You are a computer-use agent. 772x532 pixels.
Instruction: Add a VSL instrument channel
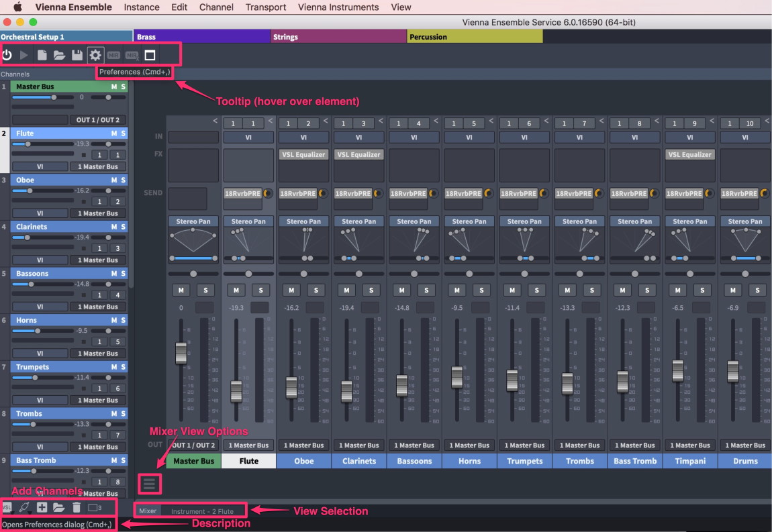7,507
